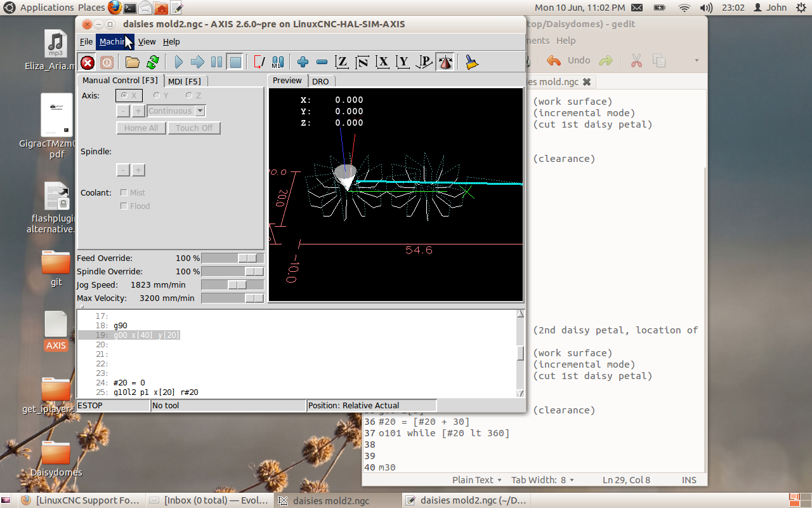Click jog minus button
Screen dimensions: 812x508
[x=123, y=111]
